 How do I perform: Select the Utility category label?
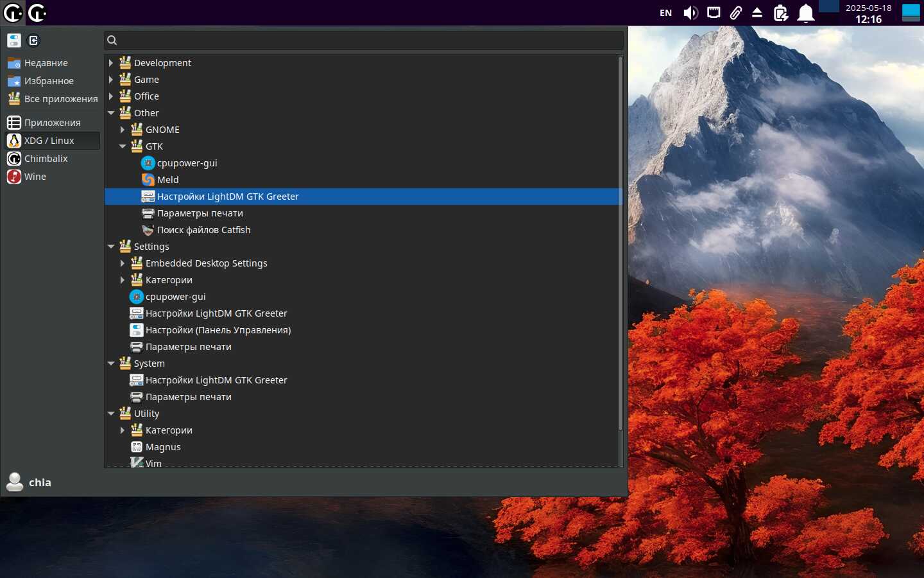146,414
